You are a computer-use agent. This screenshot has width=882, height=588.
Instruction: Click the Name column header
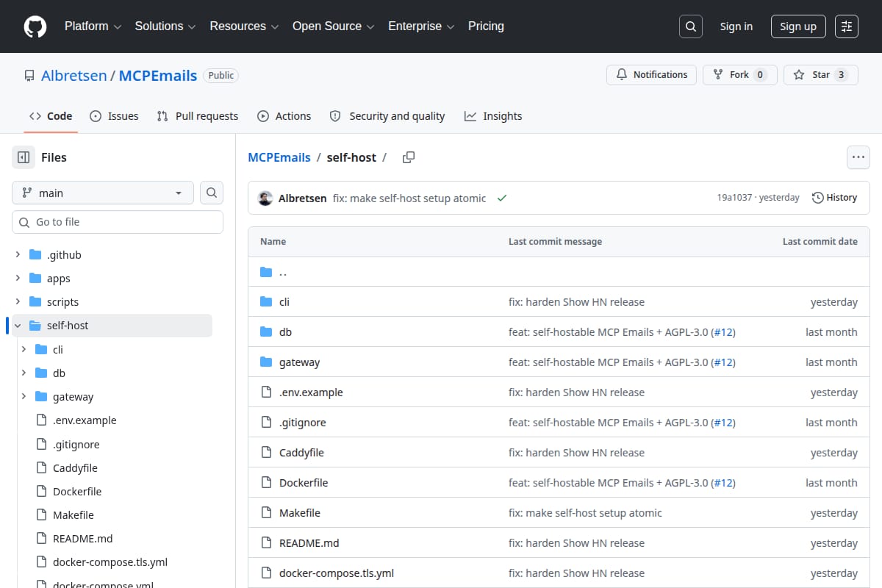click(273, 242)
